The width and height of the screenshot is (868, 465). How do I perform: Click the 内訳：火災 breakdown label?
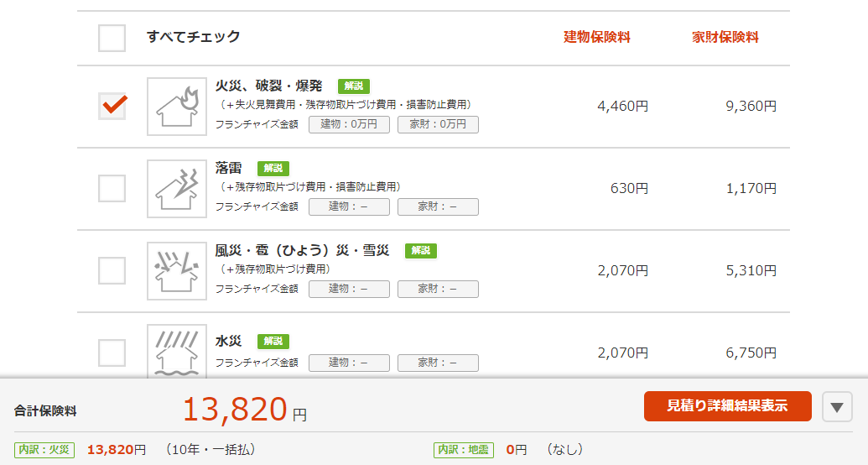click(44, 450)
